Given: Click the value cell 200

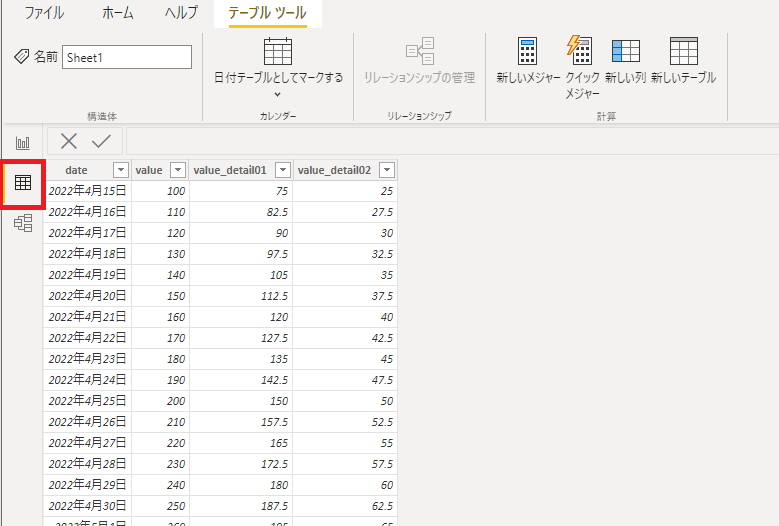Looking at the screenshot, I should click(x=160, y=401).
